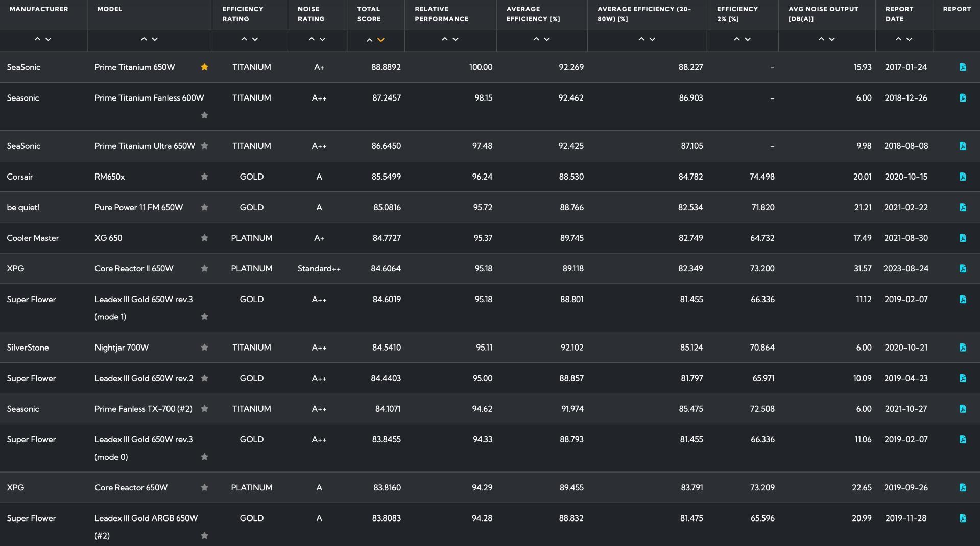Sort Report Date ascending
The height and width of the screenshot is (546, 980).
(898, 39)
